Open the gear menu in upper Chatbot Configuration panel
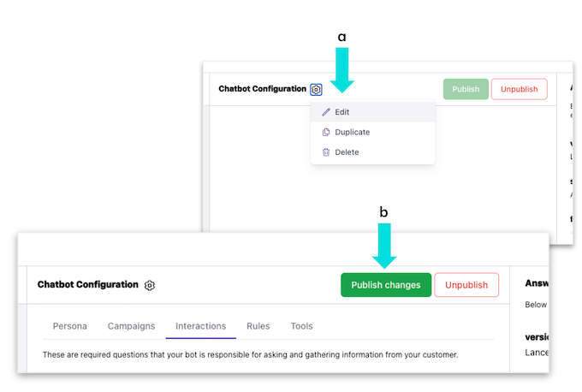 [x=316, y=89]
